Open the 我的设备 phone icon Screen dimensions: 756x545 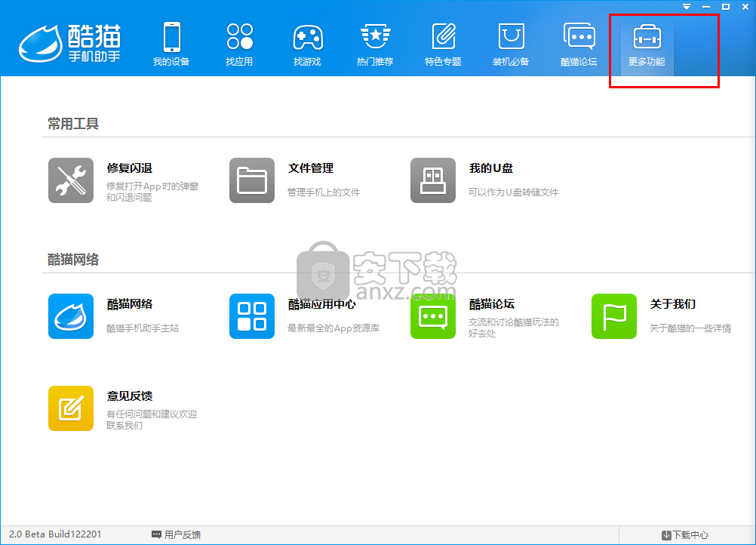coord(171,37)
